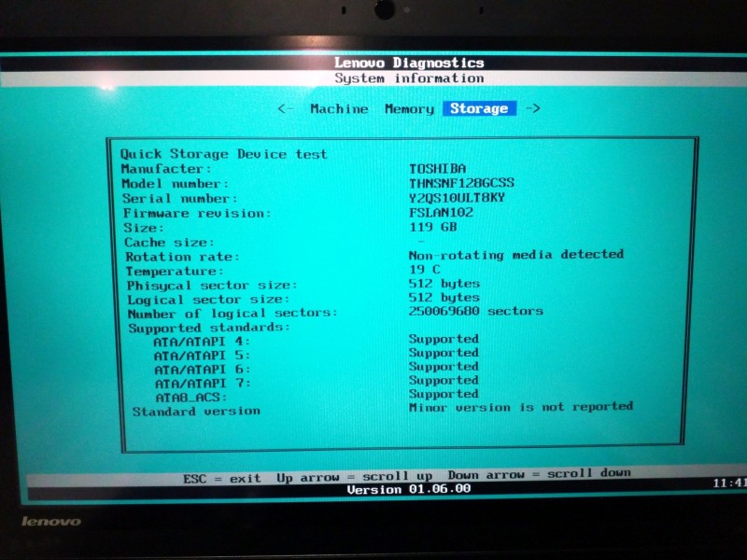Click the System information heading
Image resolution: width=747 pixels, height=560 pixels.
(409, 78)
